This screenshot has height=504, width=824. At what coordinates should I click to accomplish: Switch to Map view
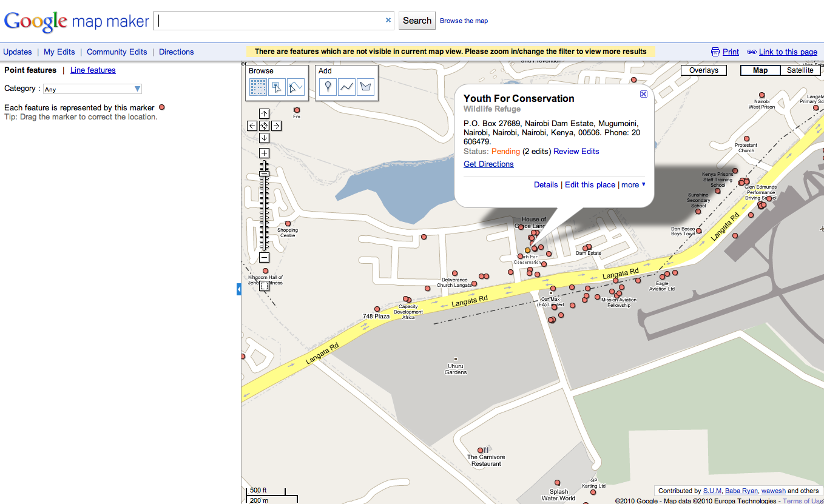point(760,70)
